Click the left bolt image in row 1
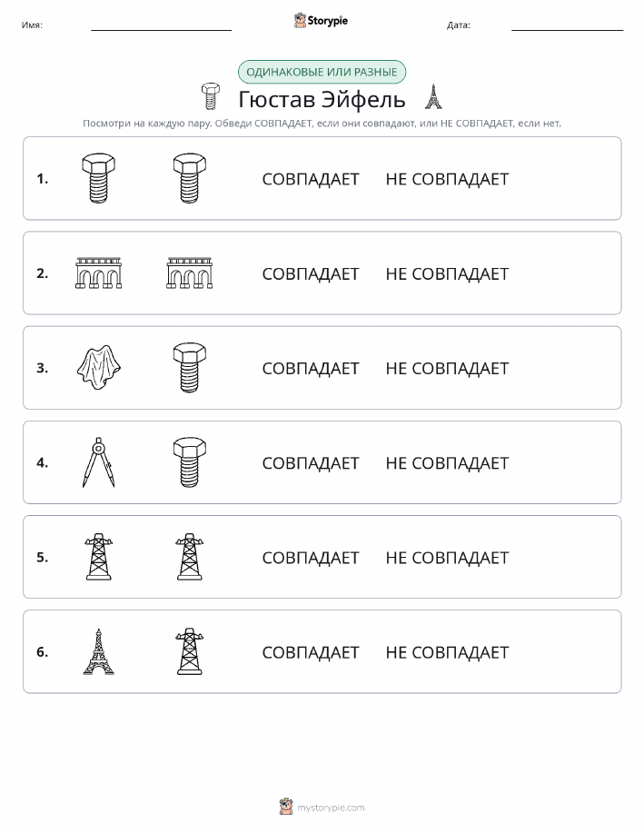Screen dimensions: 644x833 [x=99, y=178]
